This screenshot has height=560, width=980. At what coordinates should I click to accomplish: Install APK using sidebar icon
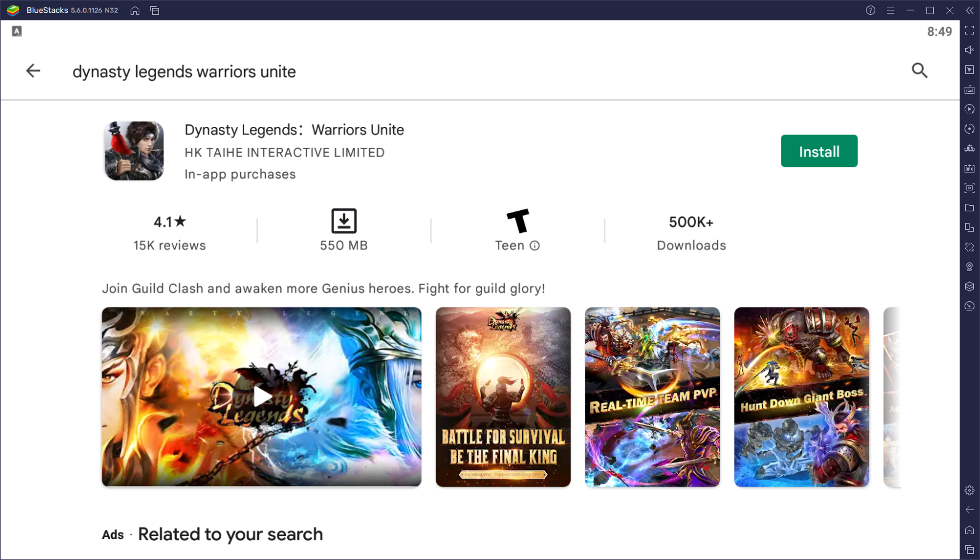(970, 168)
